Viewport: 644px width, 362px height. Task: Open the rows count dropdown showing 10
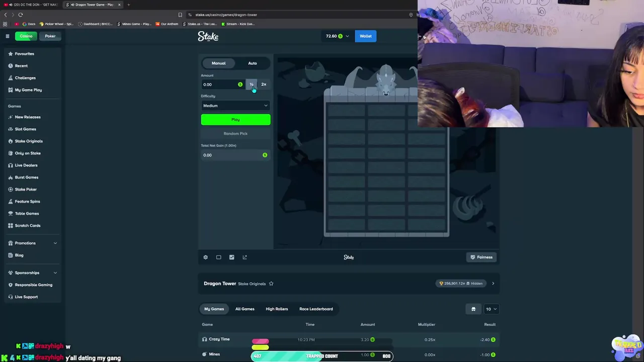pyautogui.click(x=491, y=309)
